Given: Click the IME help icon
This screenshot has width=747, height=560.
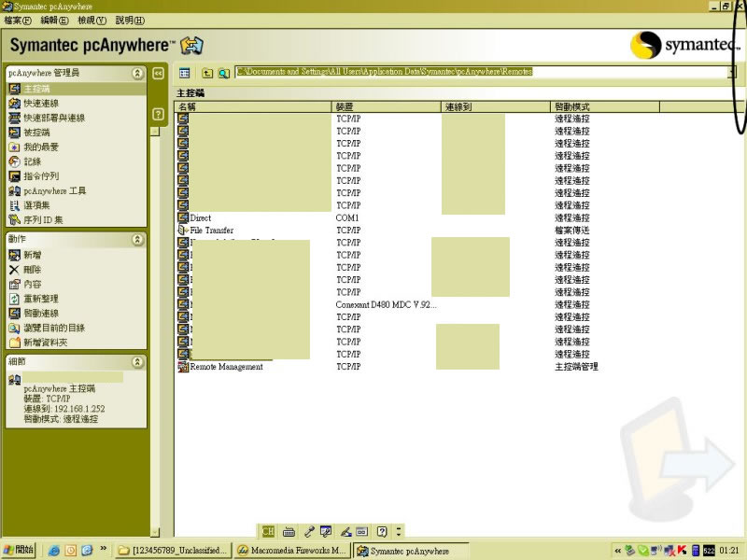Looking at the screenshot, I should [382, 531].
